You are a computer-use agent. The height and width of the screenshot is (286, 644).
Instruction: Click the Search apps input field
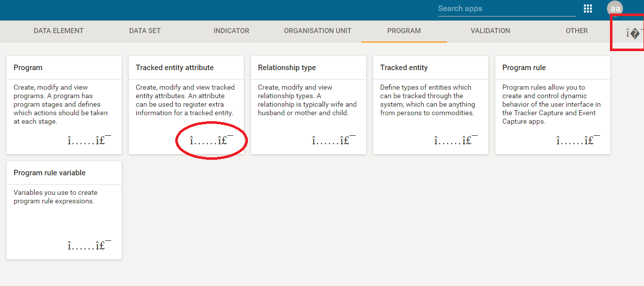pyautogui.click(x=506, y=9)
